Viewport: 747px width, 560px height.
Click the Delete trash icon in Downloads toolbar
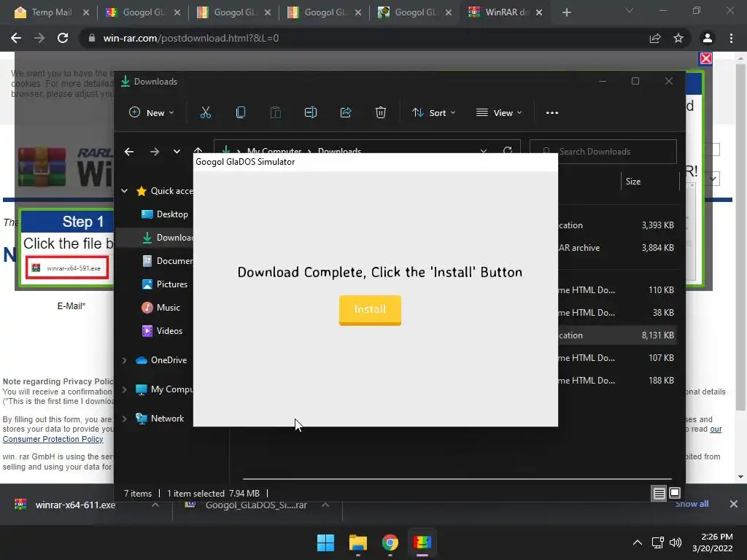click(380, 113)
